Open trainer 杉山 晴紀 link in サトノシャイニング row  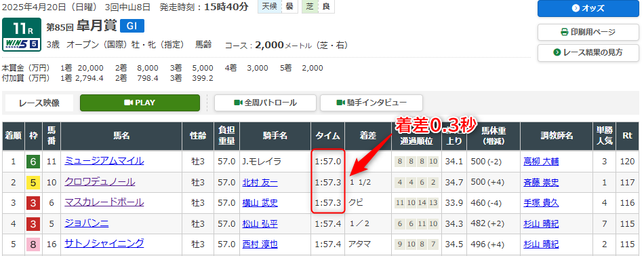541,244
